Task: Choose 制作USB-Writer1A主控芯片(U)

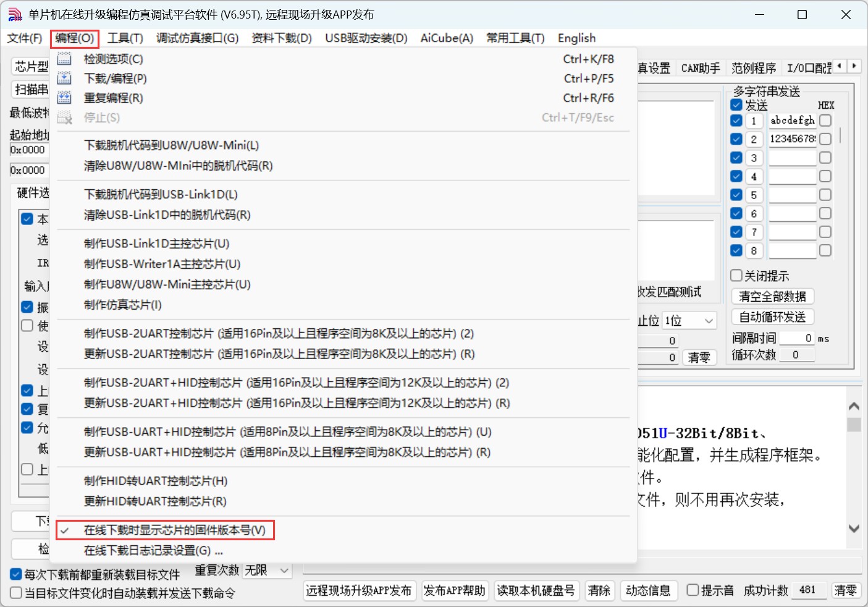Action: [343, 264]
